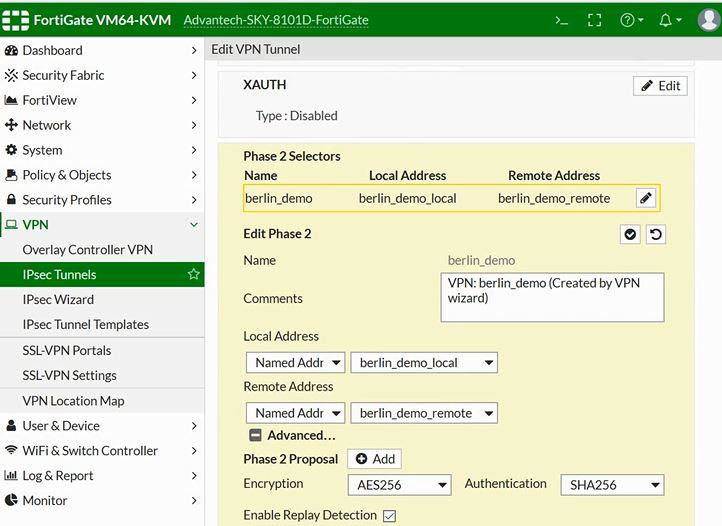
Task: Open the berlin_demo_remote address dropdown
Action: (x=424, y=413)
